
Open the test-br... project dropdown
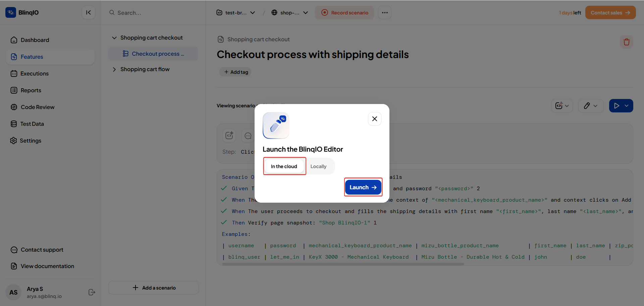pyautogui.click(x=236, y=13)
